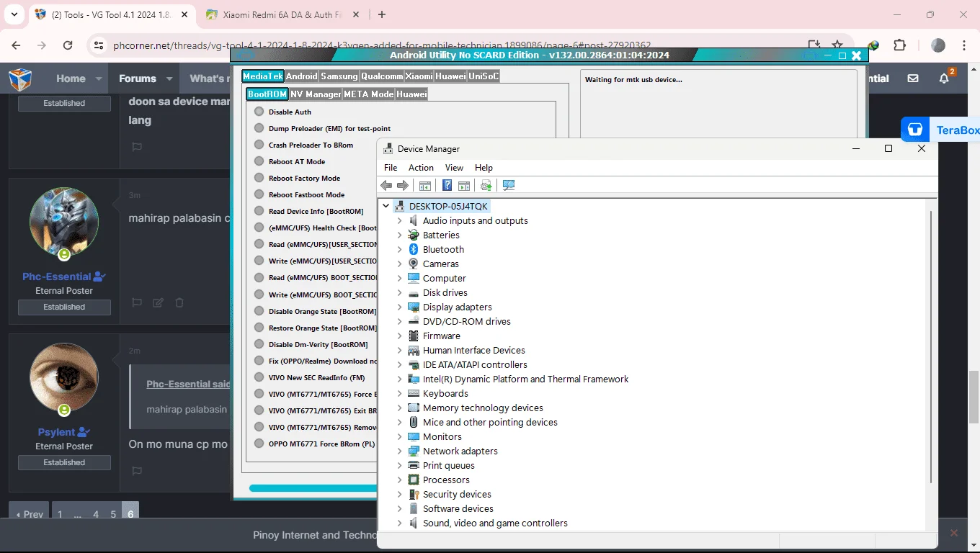Click the show/hide console tree icon
Viewport: 980px width, 553px height.
point(425,186)
